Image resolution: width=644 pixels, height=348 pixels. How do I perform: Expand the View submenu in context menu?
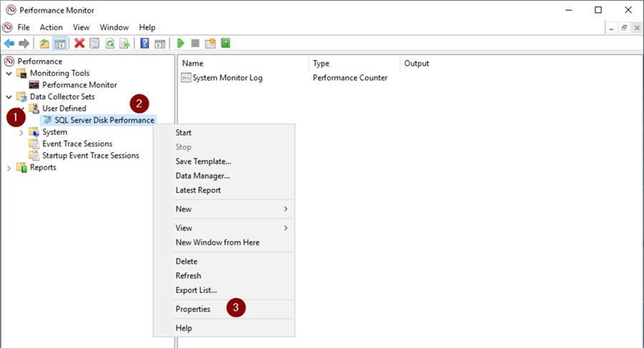point(224,228)
